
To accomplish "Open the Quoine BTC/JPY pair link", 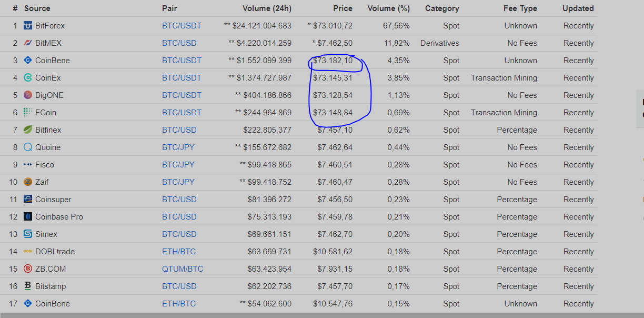I will click(178, 147).
